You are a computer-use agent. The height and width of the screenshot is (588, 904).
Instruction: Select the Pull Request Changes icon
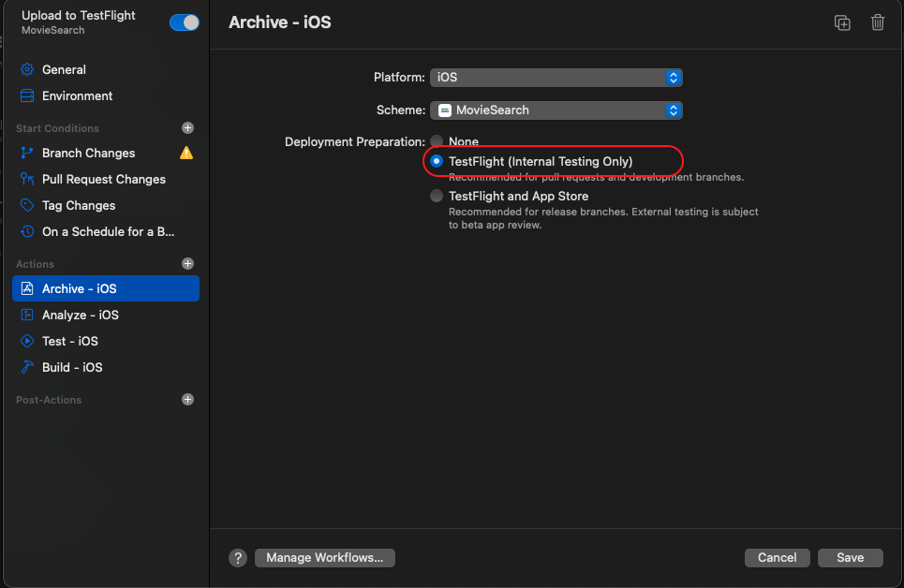(x=27, y=179)
